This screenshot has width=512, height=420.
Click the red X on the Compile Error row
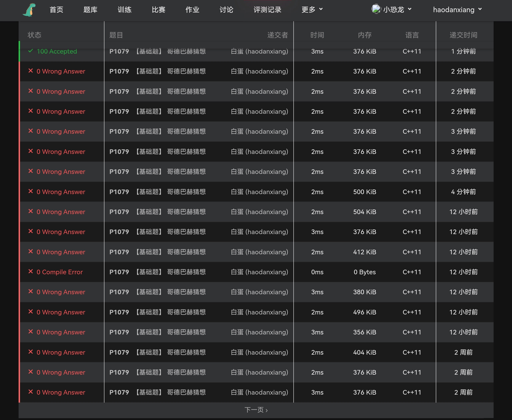click(x=31, y=272)
